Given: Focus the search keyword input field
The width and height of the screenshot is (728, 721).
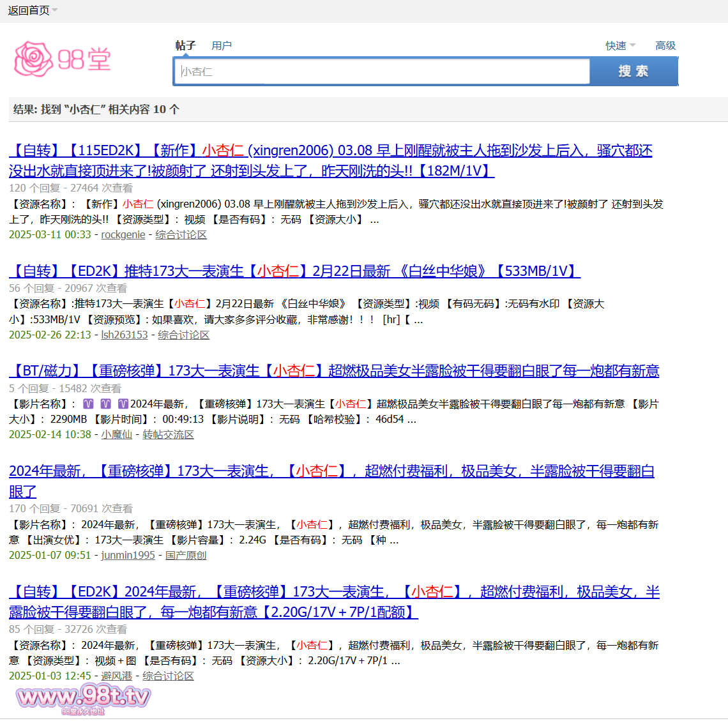Looking at the screenshot, I should tap(382, 72).
